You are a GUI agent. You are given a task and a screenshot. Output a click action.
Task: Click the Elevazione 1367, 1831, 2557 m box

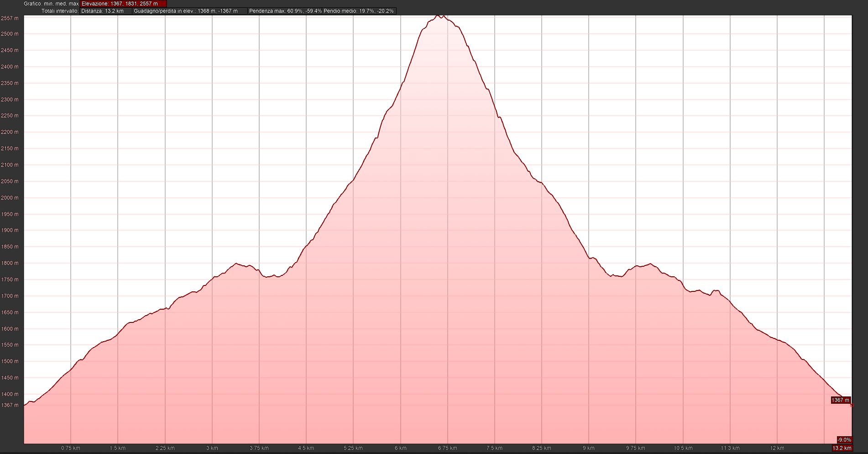click(x=123, y=4)
